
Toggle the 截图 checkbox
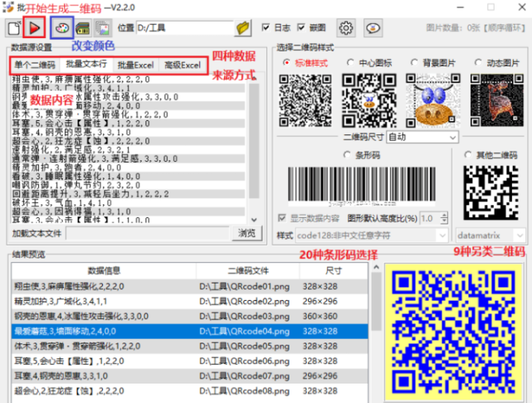pos(301,28)
